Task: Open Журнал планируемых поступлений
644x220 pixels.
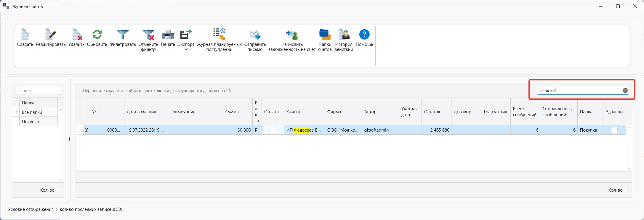Action: pyautogui.click(x=220, y=34)
